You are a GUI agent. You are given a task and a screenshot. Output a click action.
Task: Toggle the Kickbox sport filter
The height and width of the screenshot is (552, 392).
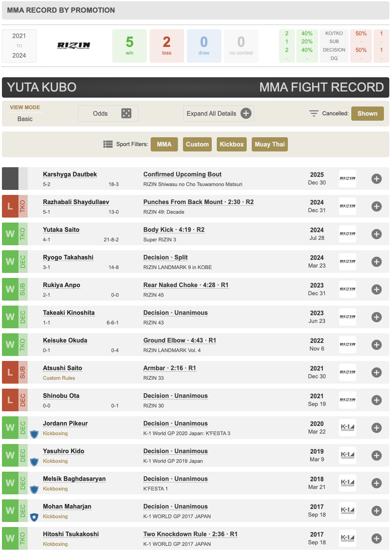coord(231,144)
